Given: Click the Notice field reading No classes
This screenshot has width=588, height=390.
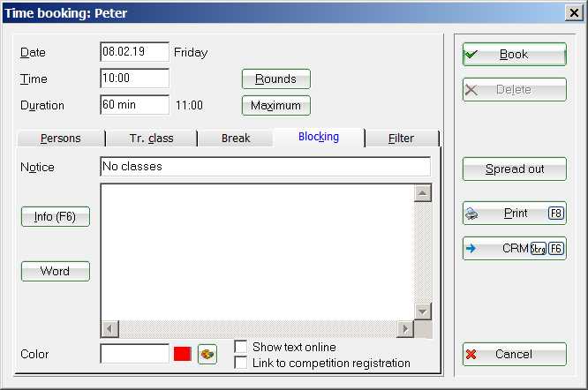Looking at the screenshot, I should point(266,167).
